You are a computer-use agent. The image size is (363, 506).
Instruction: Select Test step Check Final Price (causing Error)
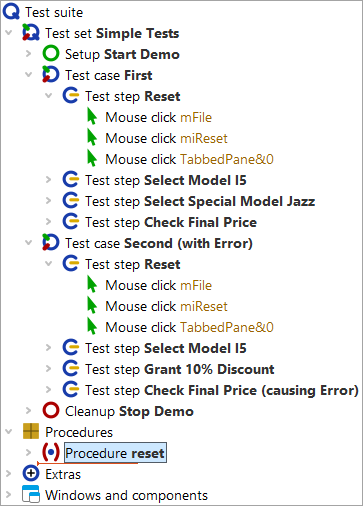pyautogui.click(x=222, y=390)
